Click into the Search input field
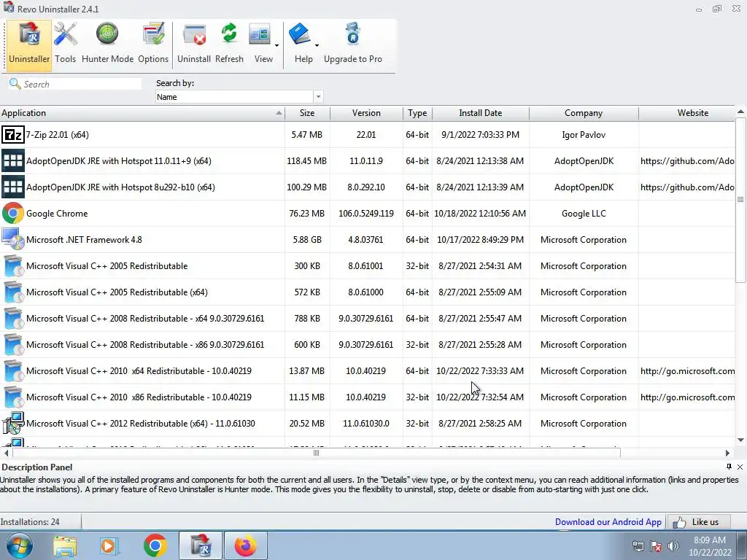The image size is (747, 560). pyautogui.click(x=81, y=85)
